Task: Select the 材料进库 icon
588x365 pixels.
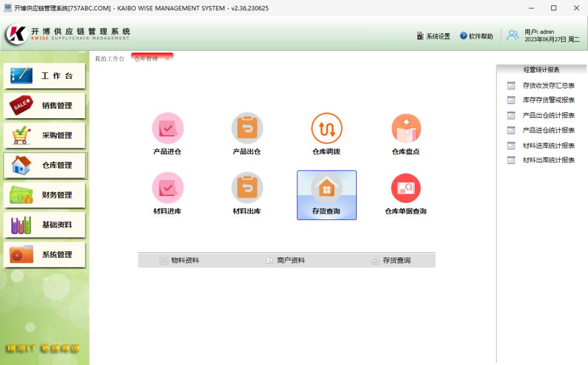Action: (x=168, y=188)
